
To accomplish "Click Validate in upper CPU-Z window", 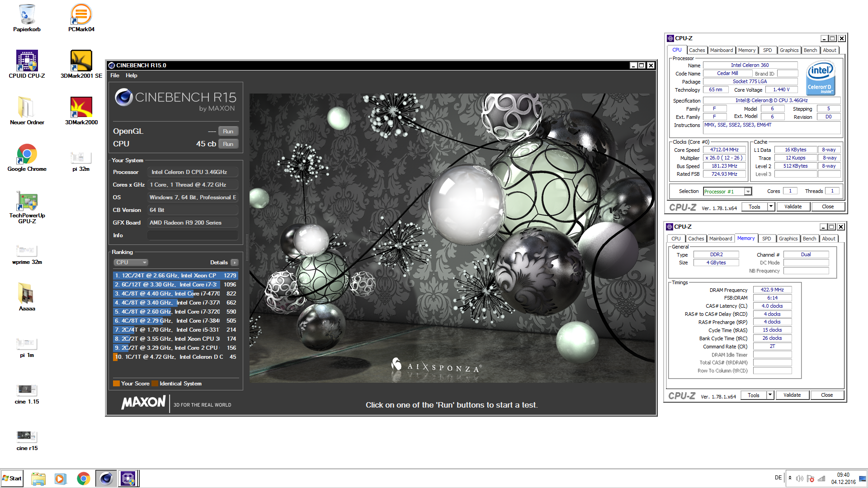I will point(793,207).
